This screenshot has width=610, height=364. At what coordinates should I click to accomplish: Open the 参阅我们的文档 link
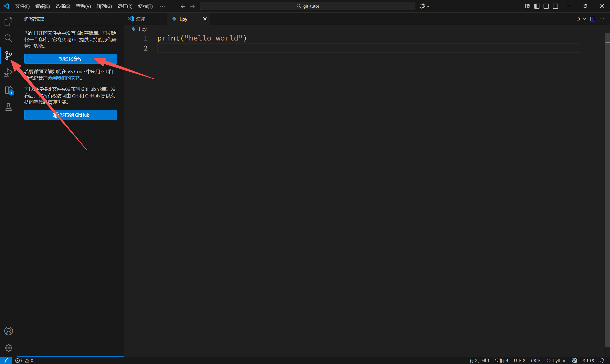pyautogui.click(x=64, y=78)
